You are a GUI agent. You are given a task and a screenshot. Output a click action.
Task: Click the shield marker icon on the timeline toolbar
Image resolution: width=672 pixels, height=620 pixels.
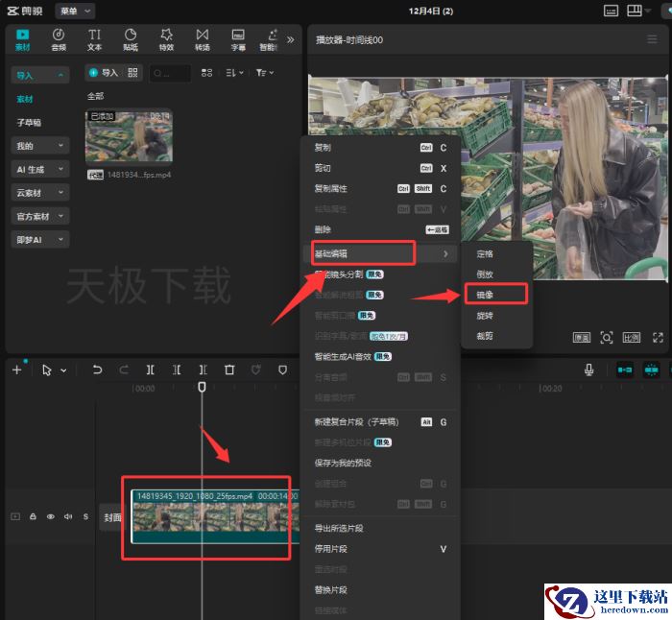(282, 370)
